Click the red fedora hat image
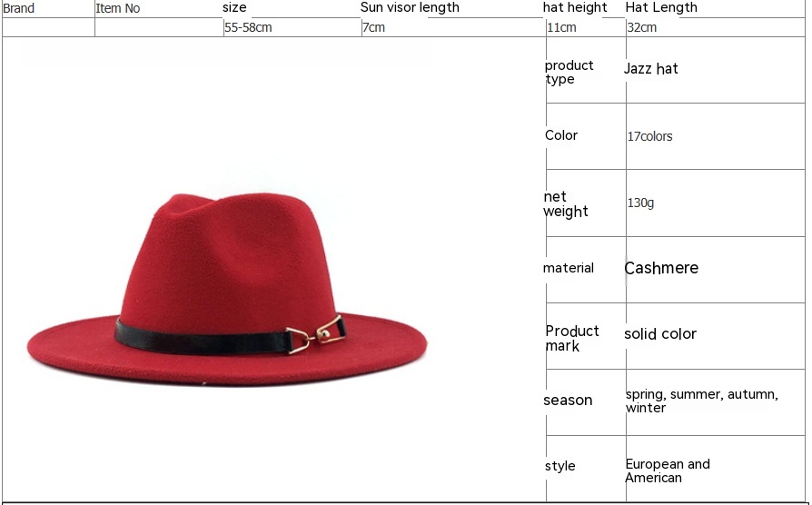Image resolution: width=812 pixels, height=505 pixels. click(227, 290)
